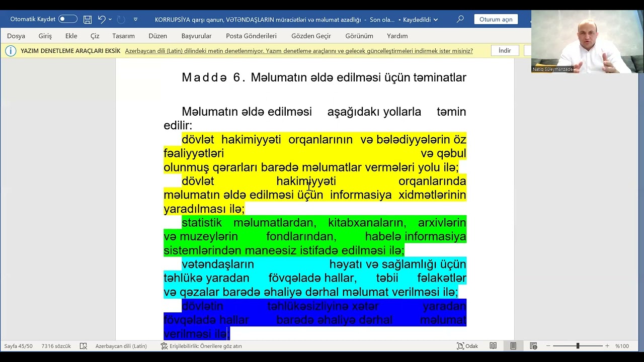
Task: Open Customize Quick Access Toolbar dropdown
Action: 135,20
